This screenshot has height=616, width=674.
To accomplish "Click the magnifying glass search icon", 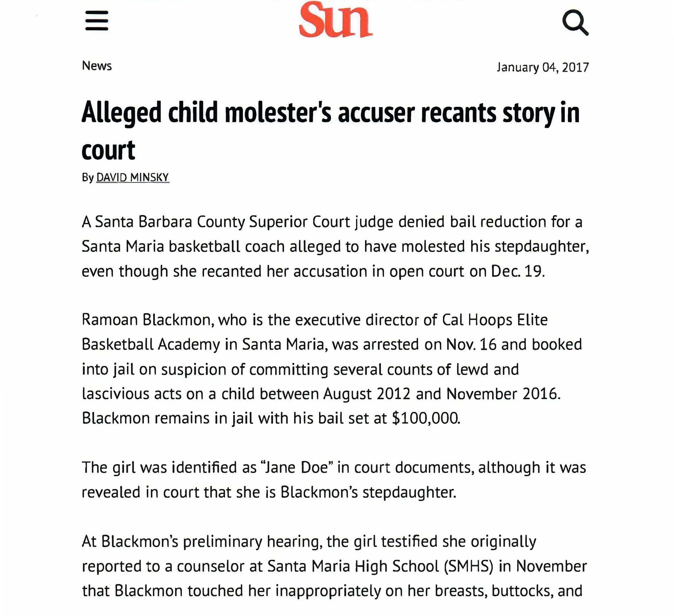I will [x=575, y=22].
